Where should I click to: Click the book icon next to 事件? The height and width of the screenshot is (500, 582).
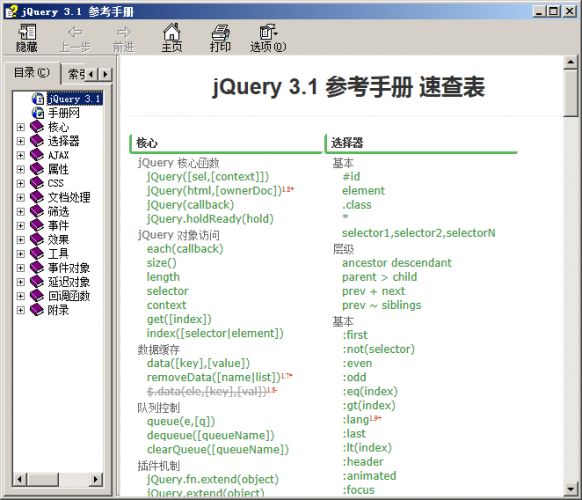pos(37,226)
